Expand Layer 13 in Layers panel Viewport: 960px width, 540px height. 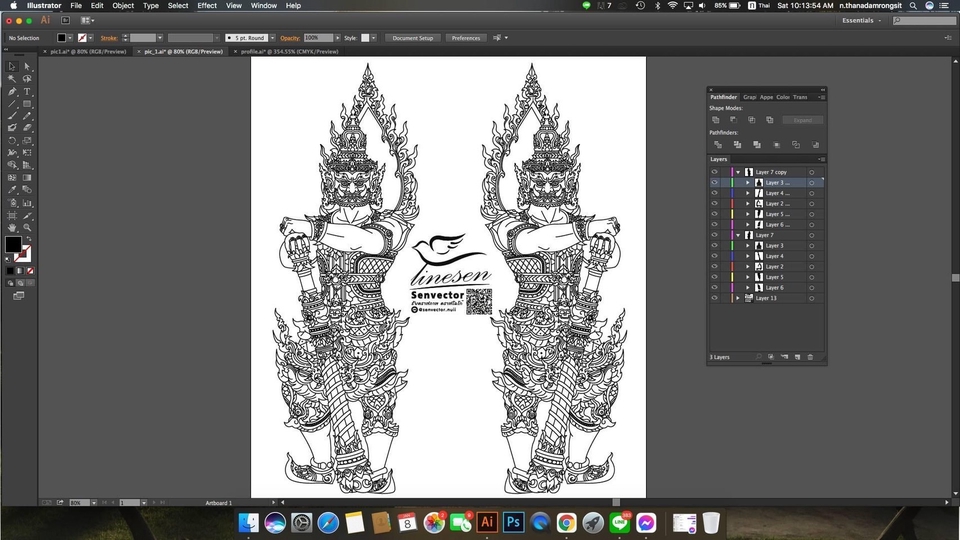coord(738,298)
